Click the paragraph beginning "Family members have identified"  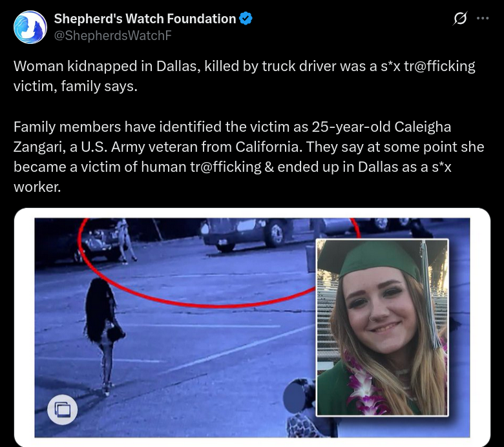249,157
